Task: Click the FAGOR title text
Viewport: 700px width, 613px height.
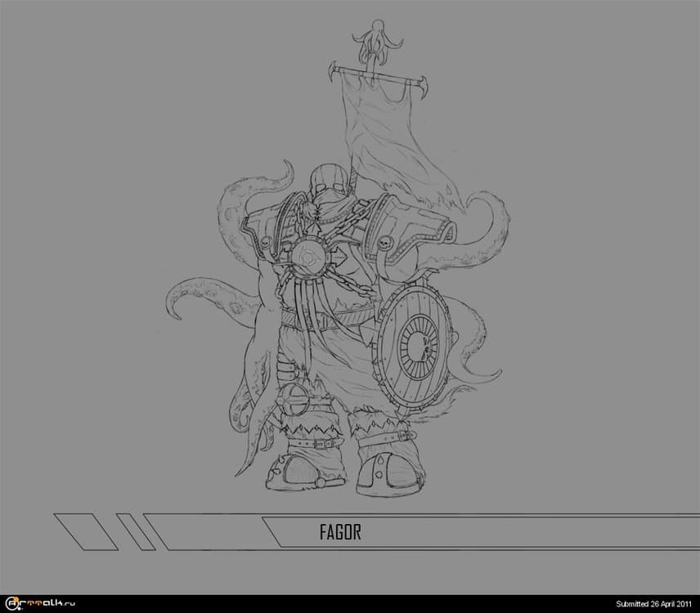Action: [340, 533]
